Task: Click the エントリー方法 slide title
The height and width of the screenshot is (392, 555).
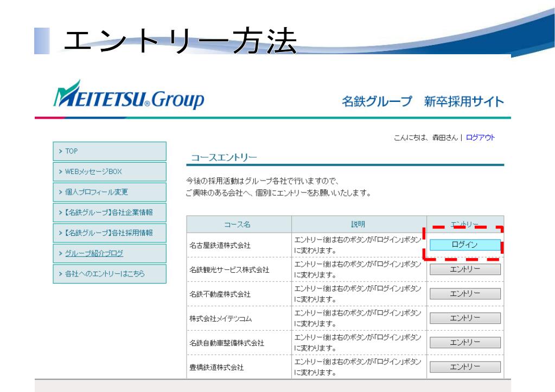Action: (180, 41)
